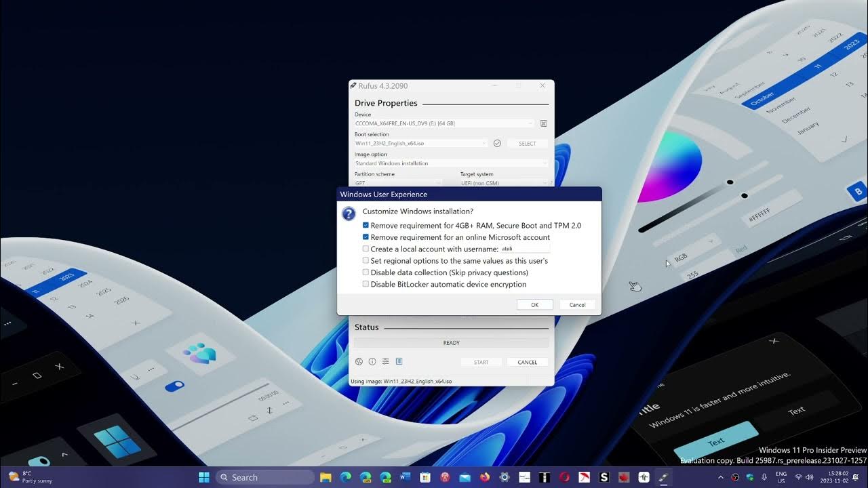Viewport: 868px width, 488px height.
Task: Open Mail app from taskbar
Action: [465, 477]
